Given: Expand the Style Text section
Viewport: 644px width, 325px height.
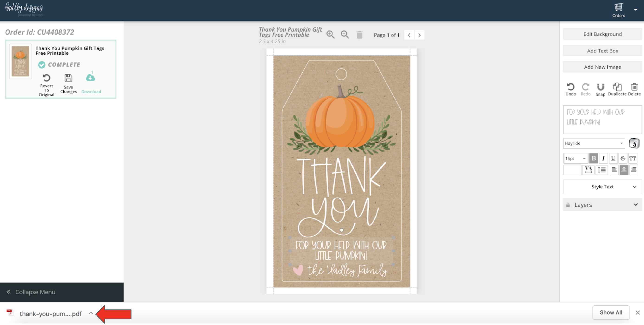Looking at the screenshot, I should [602, 187].
